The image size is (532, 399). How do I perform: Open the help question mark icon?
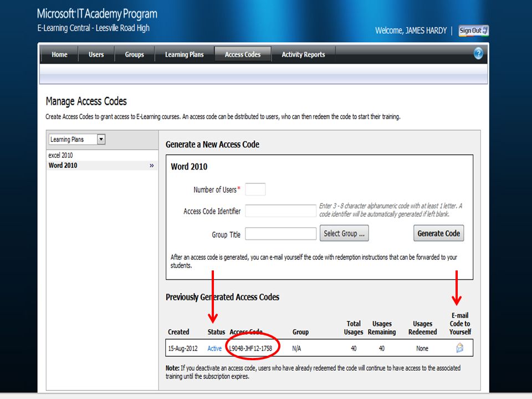pos(478,53)
